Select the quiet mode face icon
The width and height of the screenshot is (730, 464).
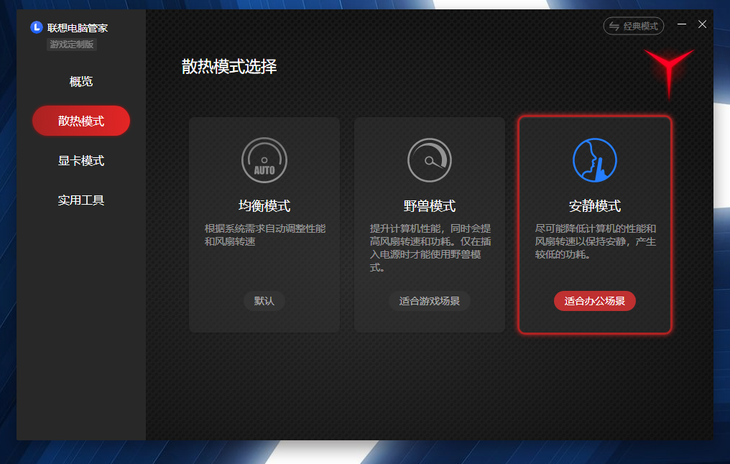point(594,159)
